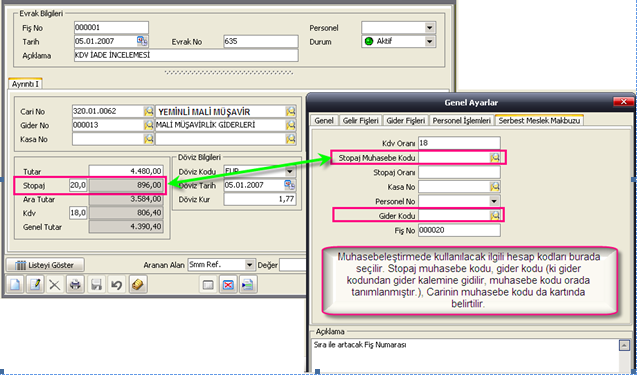Click the new record page icon

point(15,284)
